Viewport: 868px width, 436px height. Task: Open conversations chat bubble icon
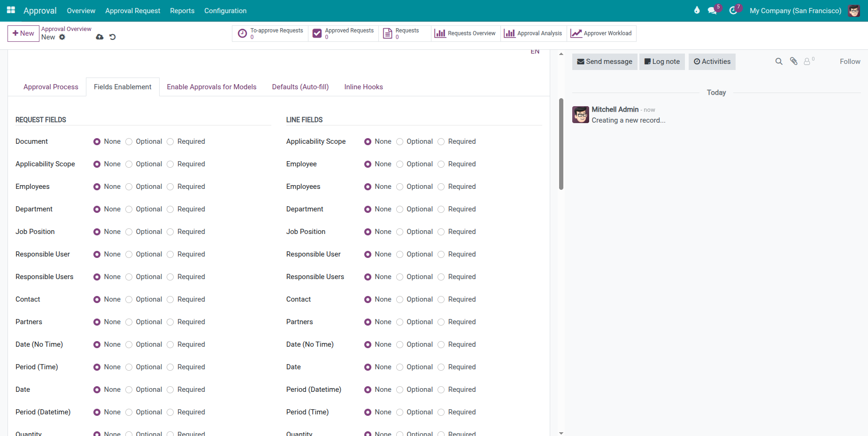point(712,10)
